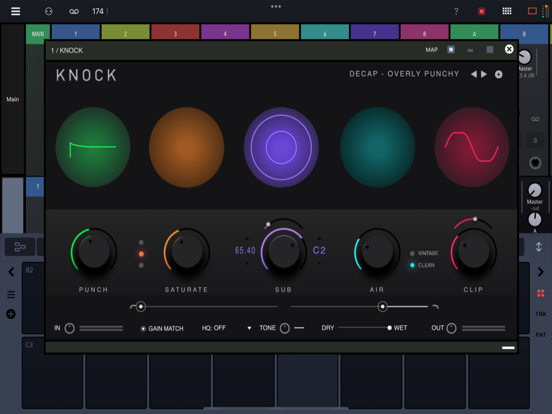Image resolution: width=552 pixels, height=414 pixels.
Task: Select bottom saturation mode dot
Action: point(141,265)
